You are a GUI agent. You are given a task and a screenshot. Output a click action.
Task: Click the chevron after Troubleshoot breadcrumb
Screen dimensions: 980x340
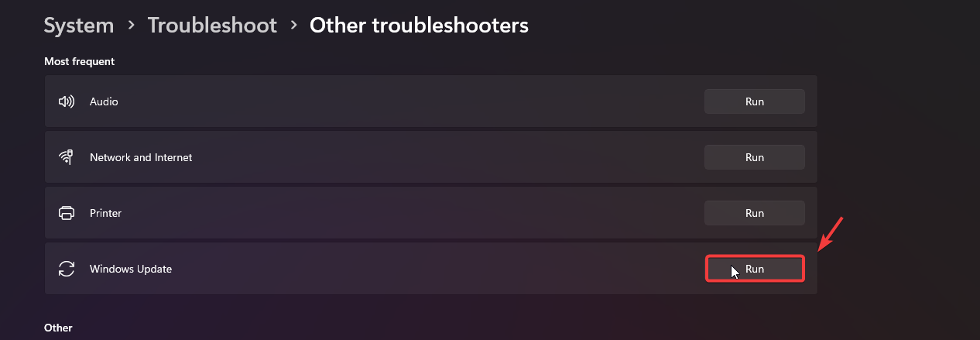click(293, 26)
